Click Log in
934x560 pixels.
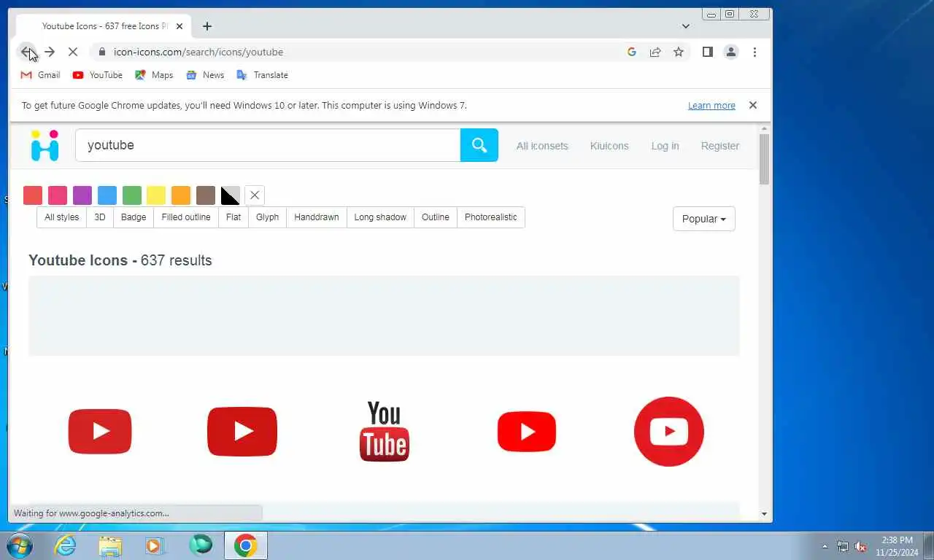pyautogui.click(x=665, y=146)
